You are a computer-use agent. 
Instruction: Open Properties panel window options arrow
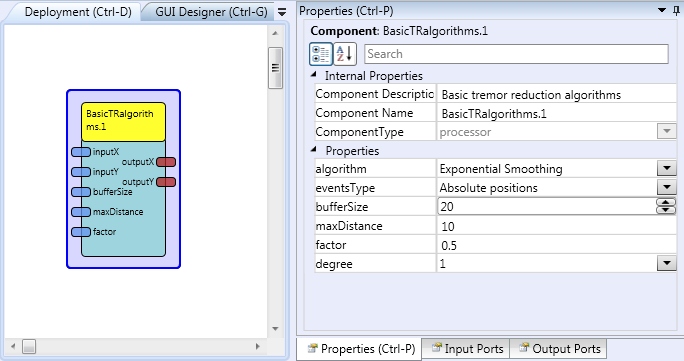662,10
